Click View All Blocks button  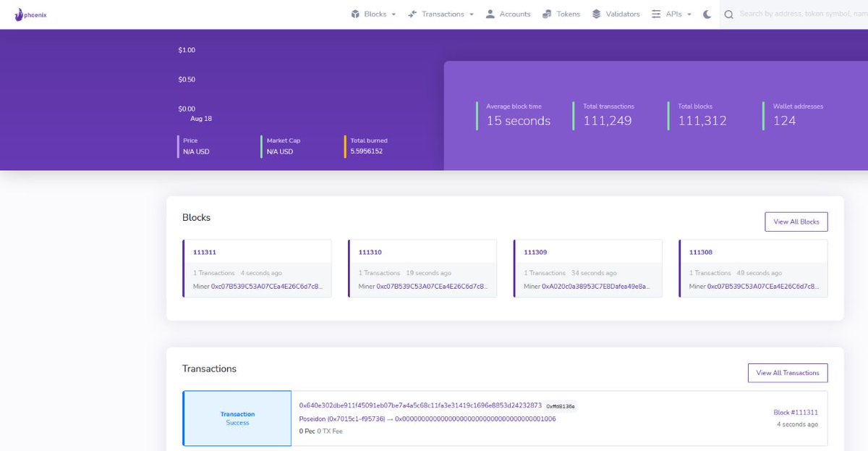click(x=796, y=222)
